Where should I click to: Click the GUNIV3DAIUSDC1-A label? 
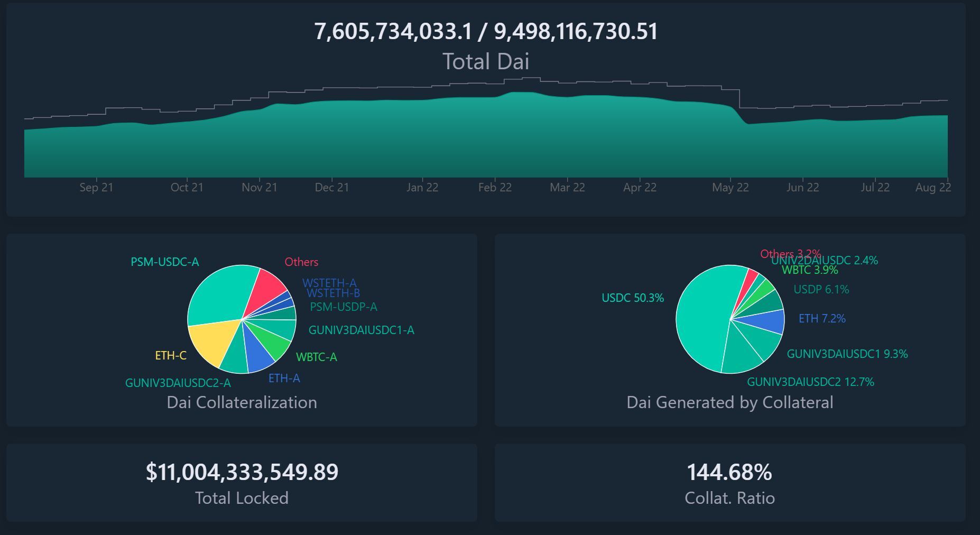[x=362, y=330]
